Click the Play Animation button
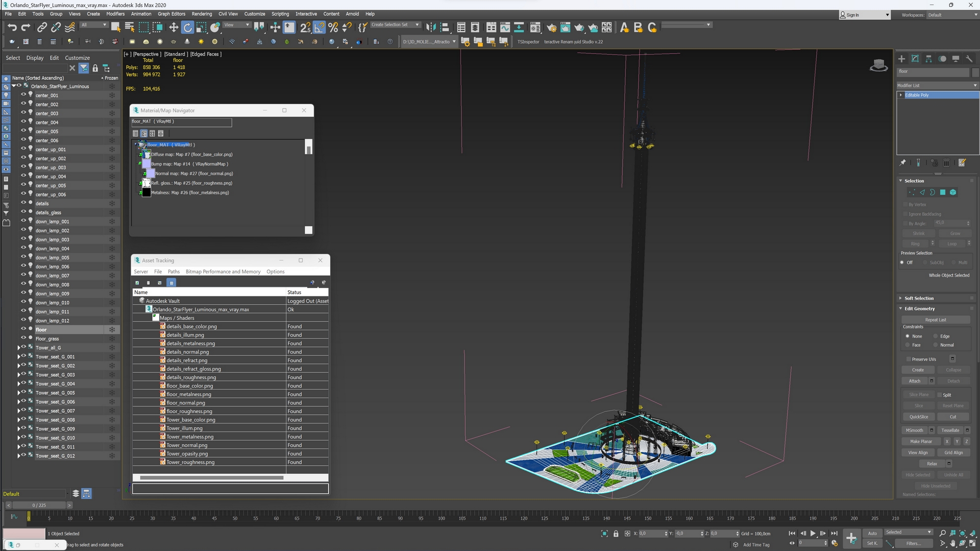 [813, 533]
